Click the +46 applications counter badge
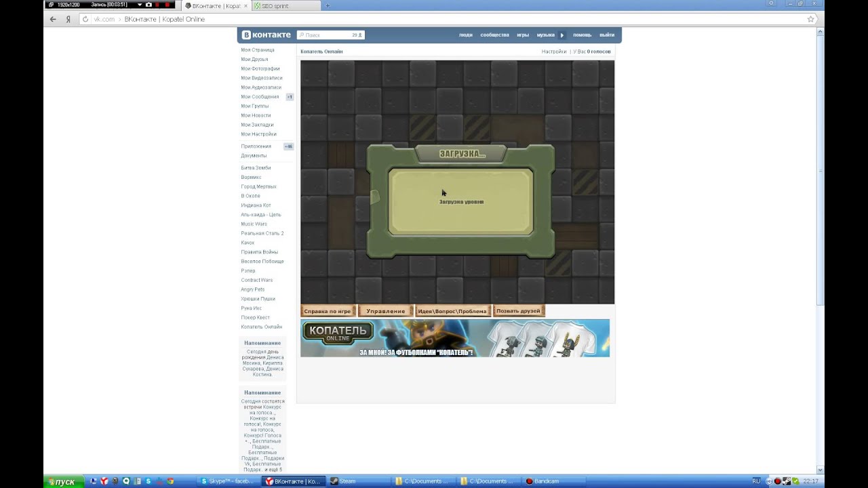 [x=289, y=146]
